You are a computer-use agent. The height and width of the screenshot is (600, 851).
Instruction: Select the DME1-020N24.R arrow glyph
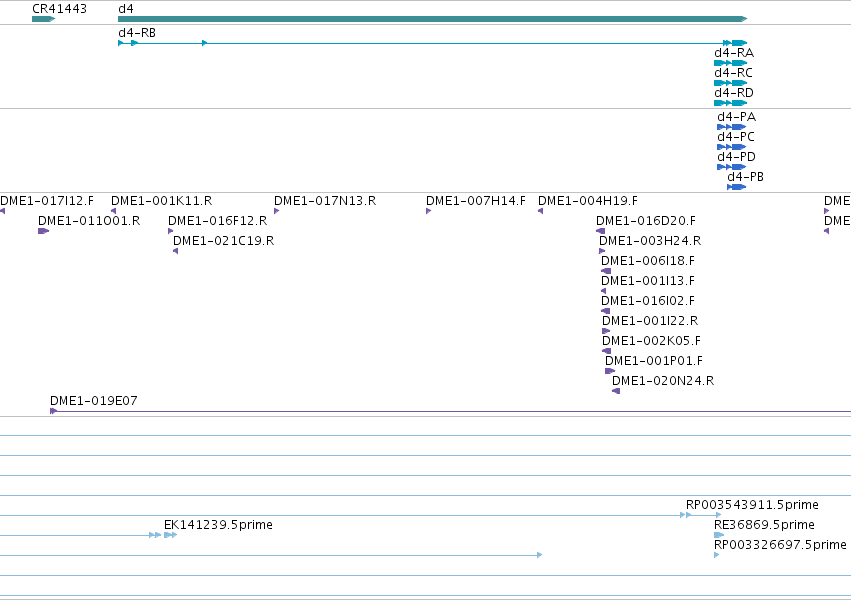616,392
